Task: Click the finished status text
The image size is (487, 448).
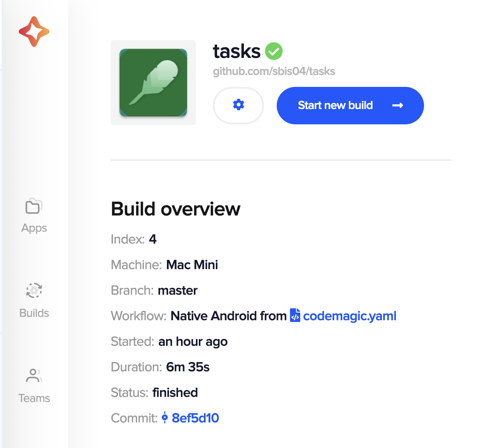Action: [x=175, y=392]
